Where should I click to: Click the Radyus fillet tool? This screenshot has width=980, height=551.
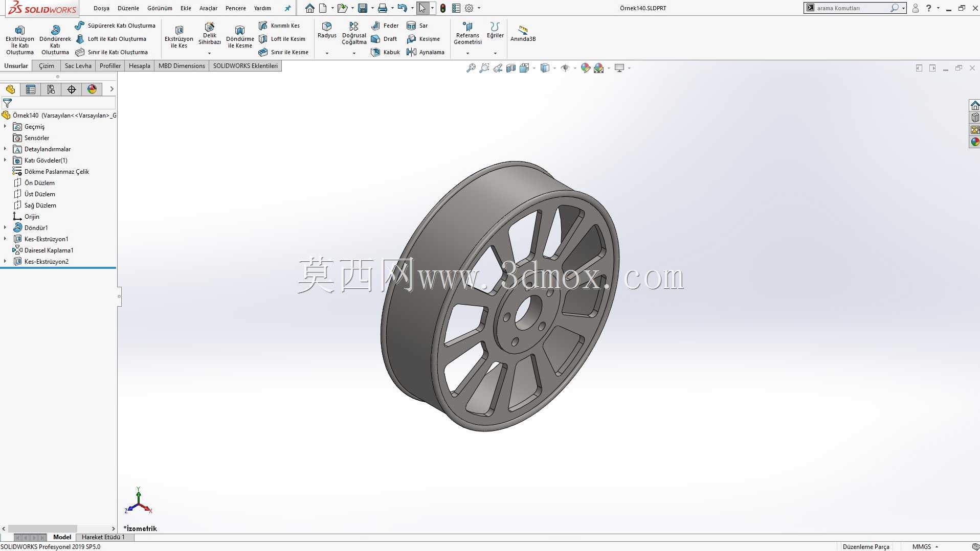(x=327, y=30)
